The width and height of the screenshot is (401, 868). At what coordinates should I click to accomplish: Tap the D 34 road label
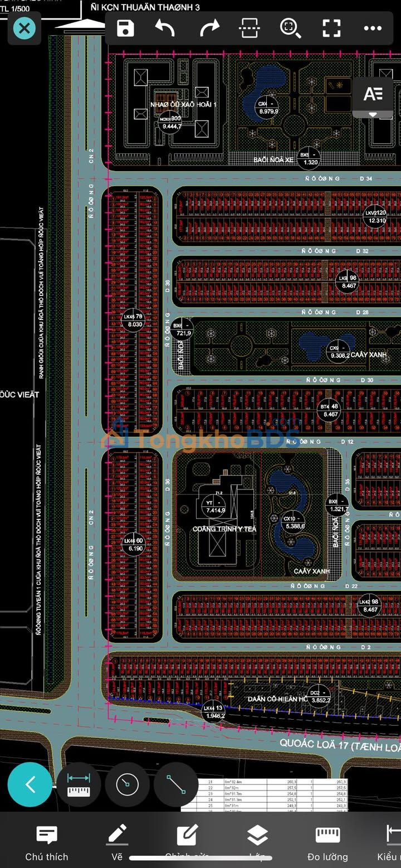(x=365, y=179)
